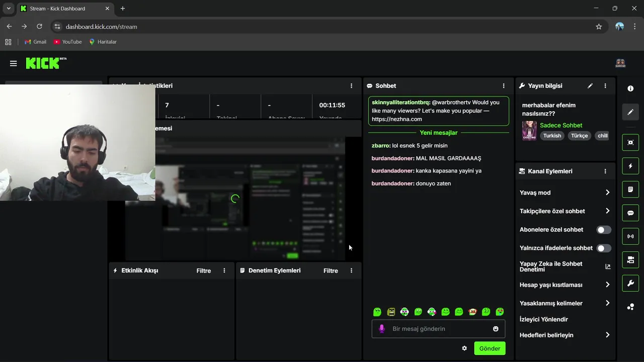
Task: Open Denetim Eylemleri Filtre dropdown
Action: (331, 270)
